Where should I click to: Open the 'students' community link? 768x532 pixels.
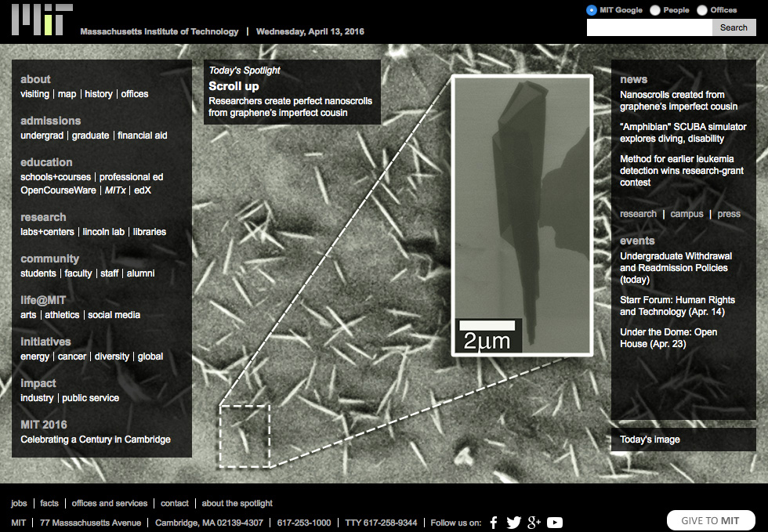tap(38, 273)
